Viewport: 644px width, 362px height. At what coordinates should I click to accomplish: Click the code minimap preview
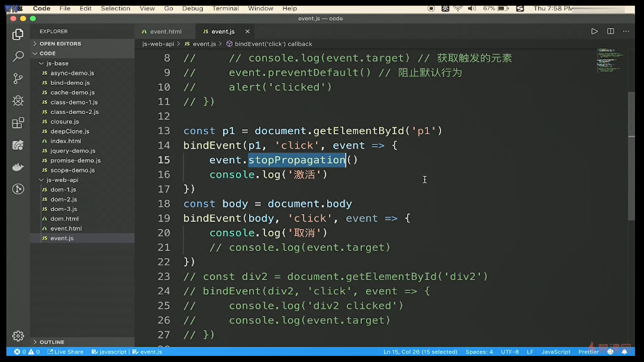(610, 60)
